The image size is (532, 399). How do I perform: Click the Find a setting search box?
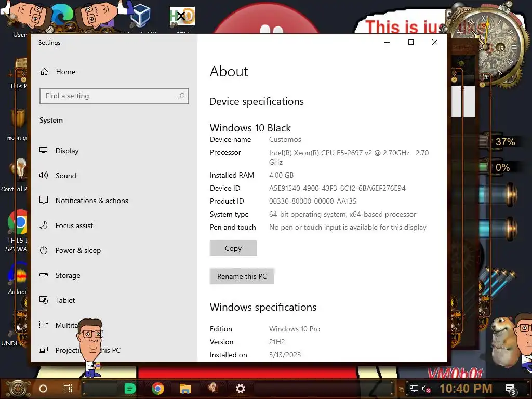coord(114,96)
